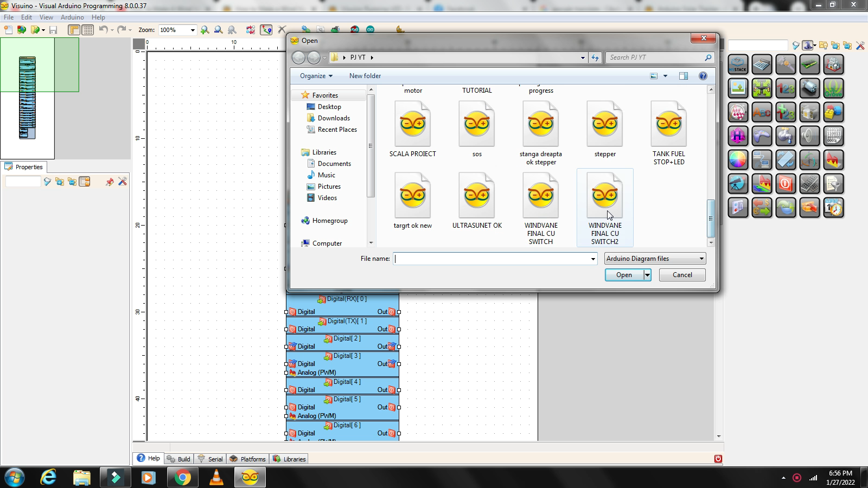
Task: Click the Undo toolbar icon
Action: 103,30
